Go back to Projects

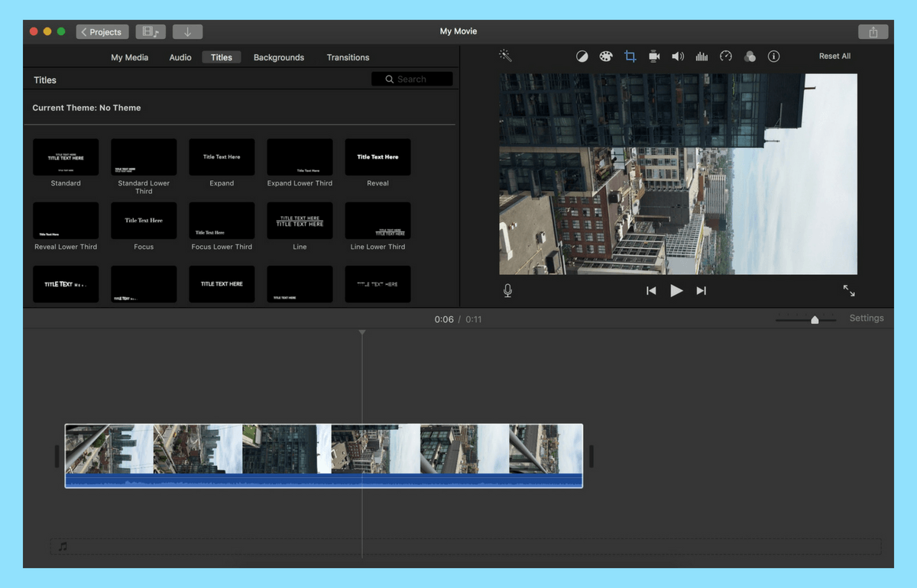tap(102, 32)
